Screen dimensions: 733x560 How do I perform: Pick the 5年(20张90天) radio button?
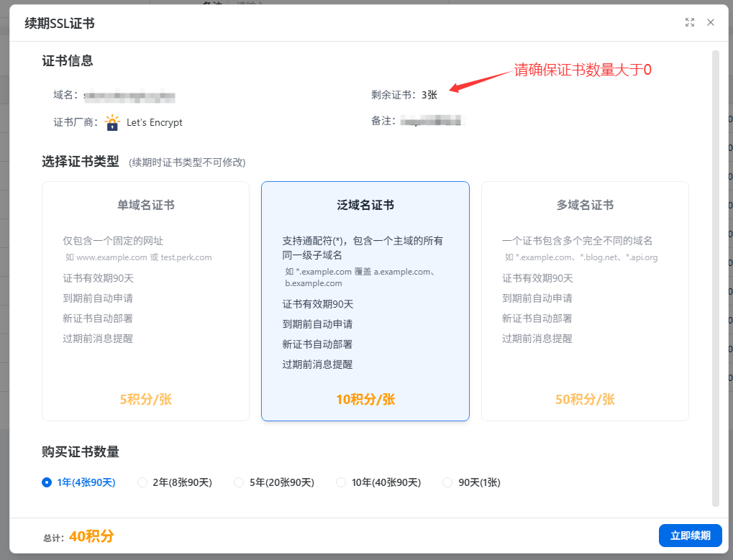(x=239, y=482)
